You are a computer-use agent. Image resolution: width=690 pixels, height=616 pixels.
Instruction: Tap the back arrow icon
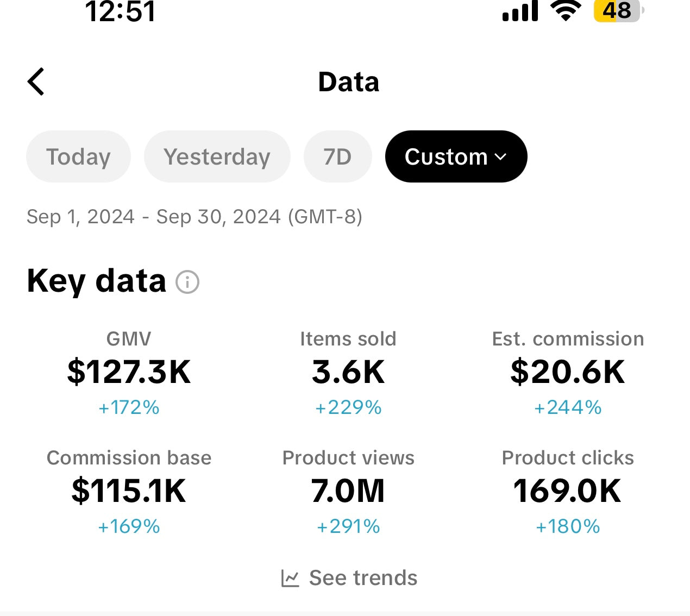click(x=36, y=82)
